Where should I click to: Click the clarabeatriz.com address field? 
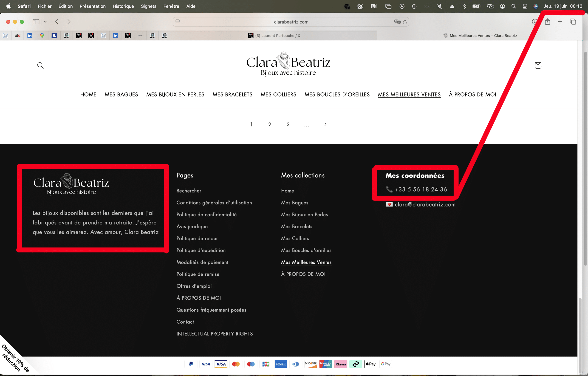coord(291,22)
